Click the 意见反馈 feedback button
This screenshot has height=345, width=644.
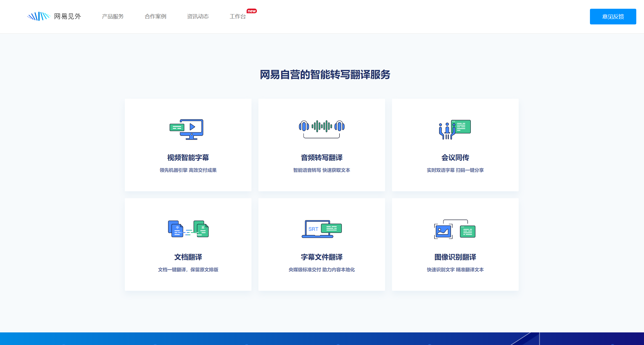click(613, 16)
